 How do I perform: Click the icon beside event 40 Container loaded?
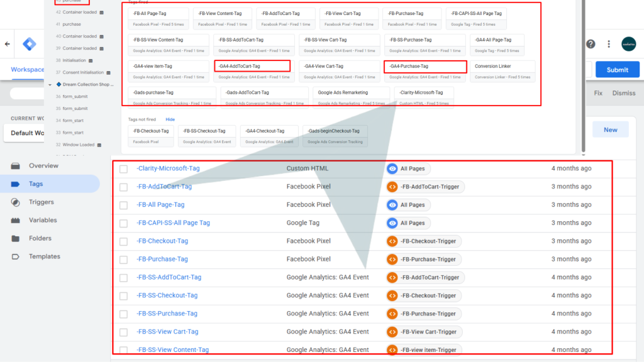pyautogui.click(x=101, y=36)
